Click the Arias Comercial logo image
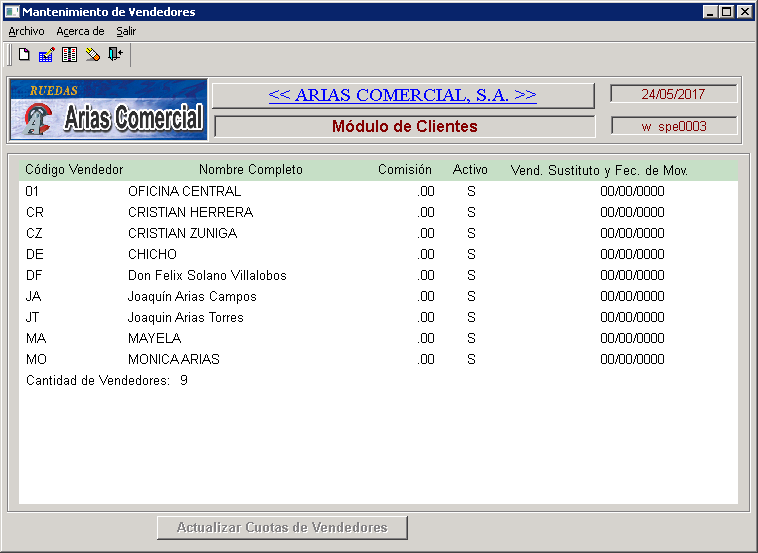This screenshot has height=553, width=758. coord(109,110)
